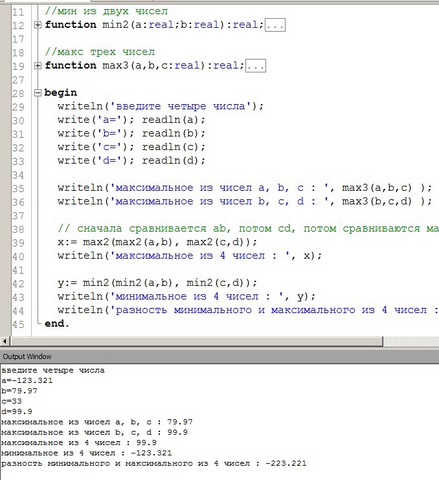Click the horizontal scrollbar thumb
The image size is (439, 480).
pyautogui.click(x=197, y=341)
